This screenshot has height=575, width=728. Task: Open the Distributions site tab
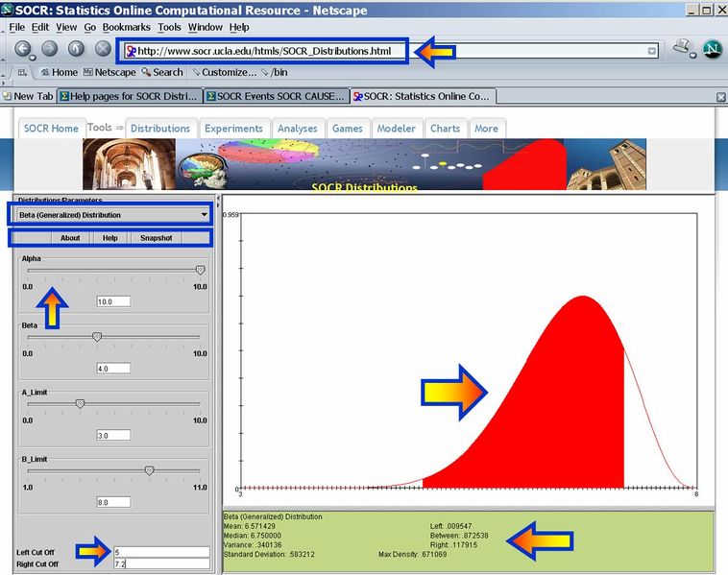(x=160, y=129)
